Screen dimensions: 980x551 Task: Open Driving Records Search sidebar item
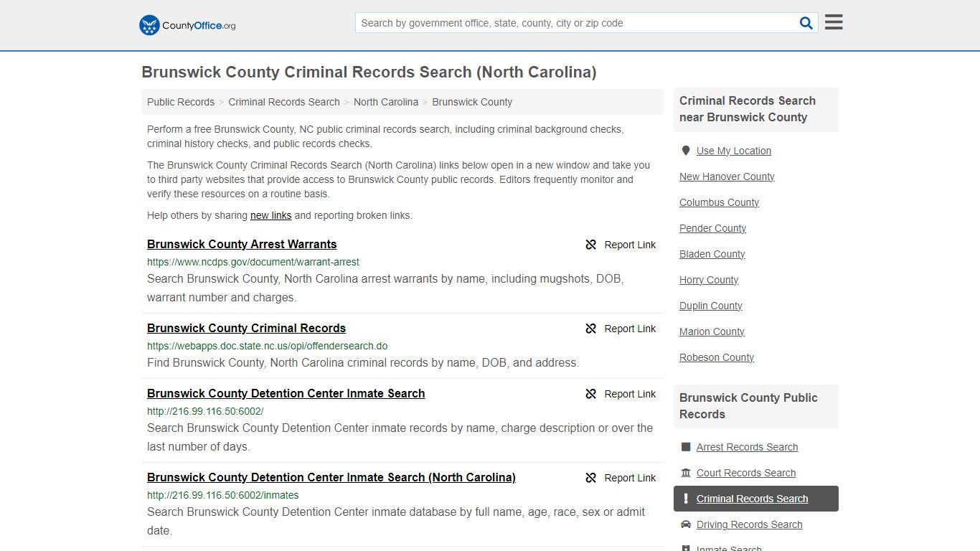coord(749,524)
